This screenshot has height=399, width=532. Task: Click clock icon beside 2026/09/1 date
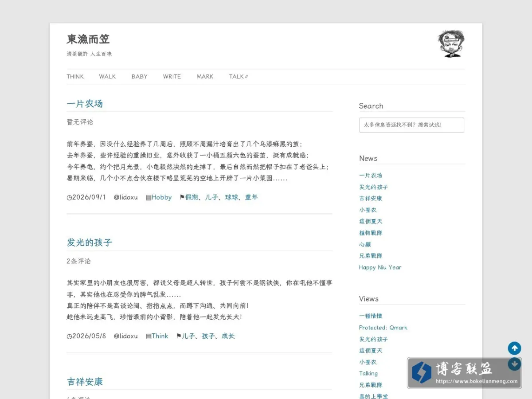[x=69, y=198]
